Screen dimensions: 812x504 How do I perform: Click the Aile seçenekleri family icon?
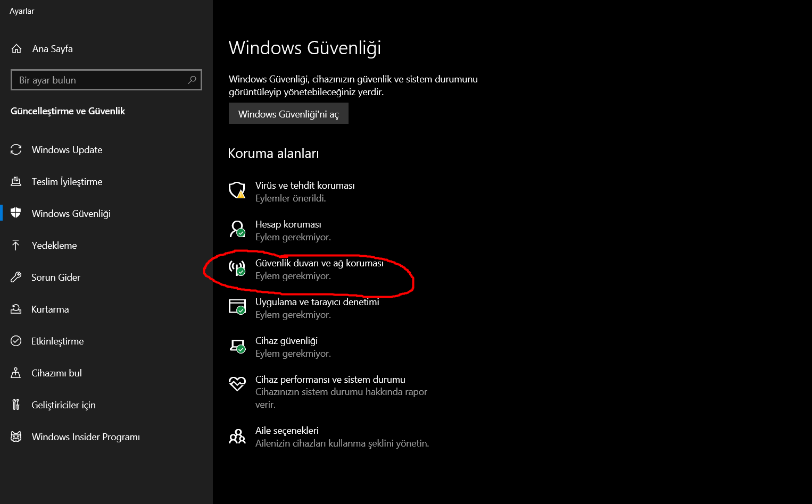pos(237,436)
